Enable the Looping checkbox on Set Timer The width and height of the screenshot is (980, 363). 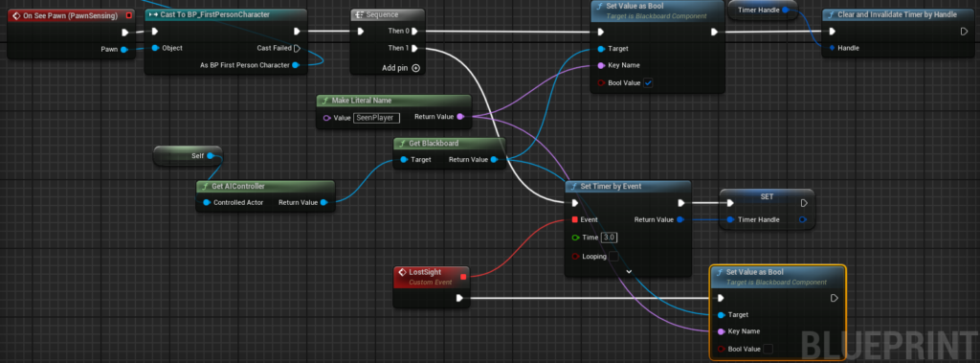click(x=613, y=256)
